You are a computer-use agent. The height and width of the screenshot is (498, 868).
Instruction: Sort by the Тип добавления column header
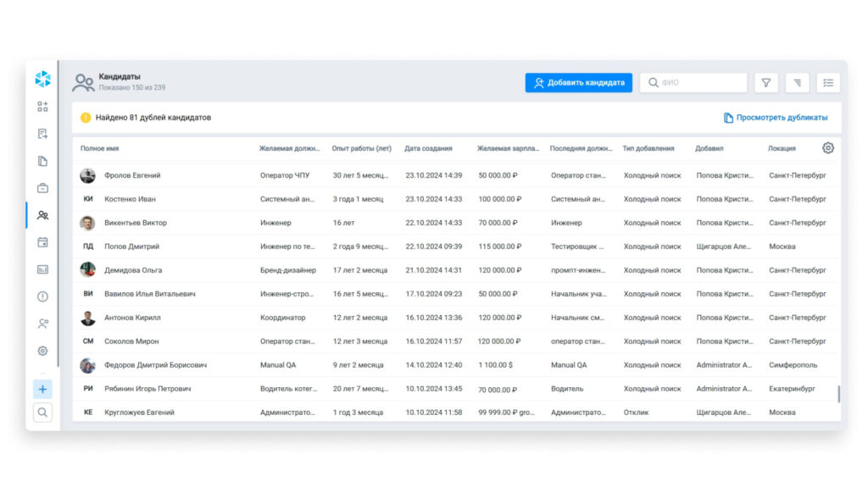pos(648,148)
